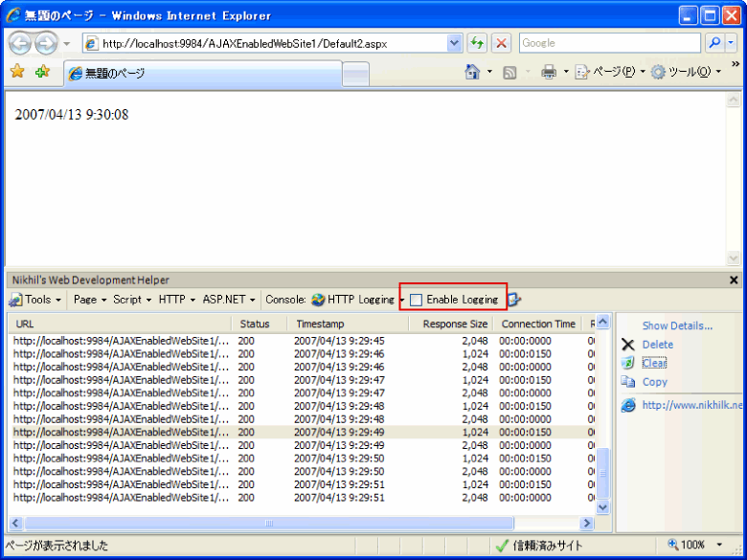Click the Clear recycle bin icon
The height and width of the screenshot is (560, 747).
click(x=628, y=363)
